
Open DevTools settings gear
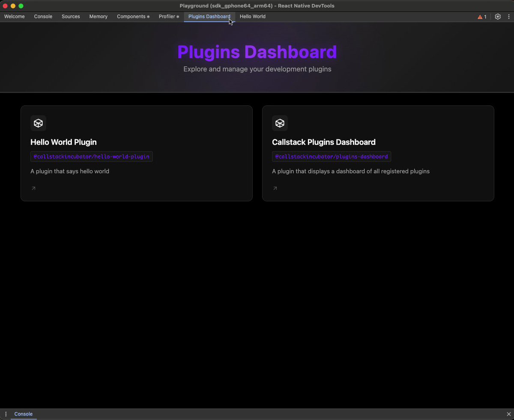coord(498,17)
